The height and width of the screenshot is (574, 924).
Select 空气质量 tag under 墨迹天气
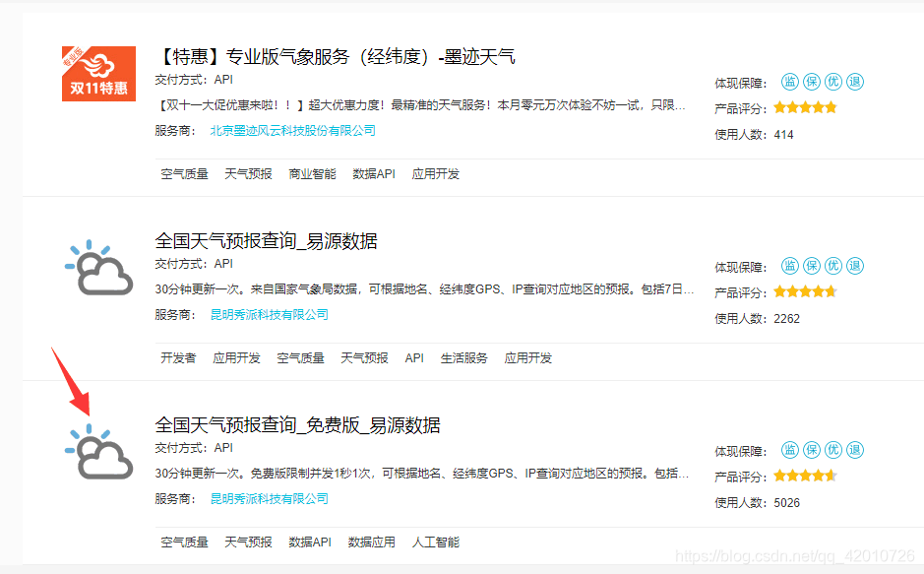pos(184,174)
